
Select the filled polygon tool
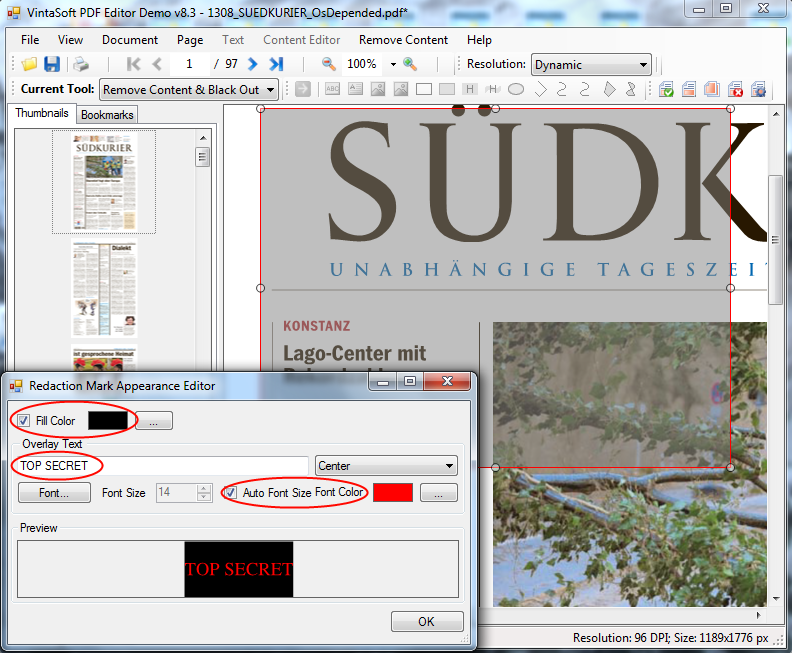tap(610, 89)
